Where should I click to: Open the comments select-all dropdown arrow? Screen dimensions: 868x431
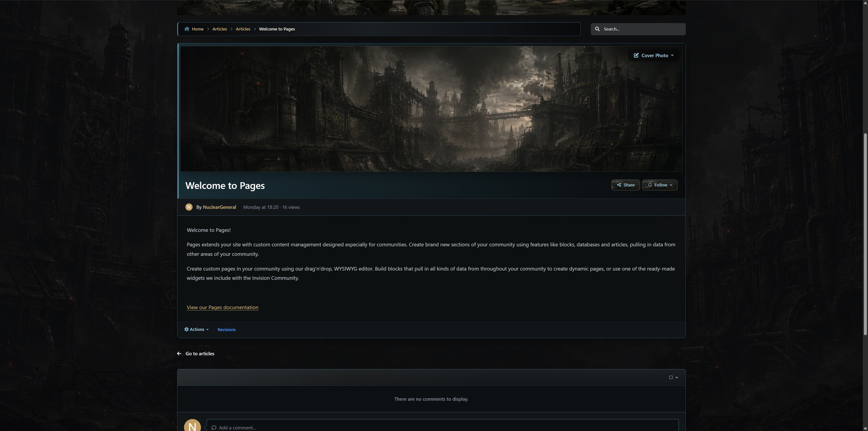[x=677, y=378]
